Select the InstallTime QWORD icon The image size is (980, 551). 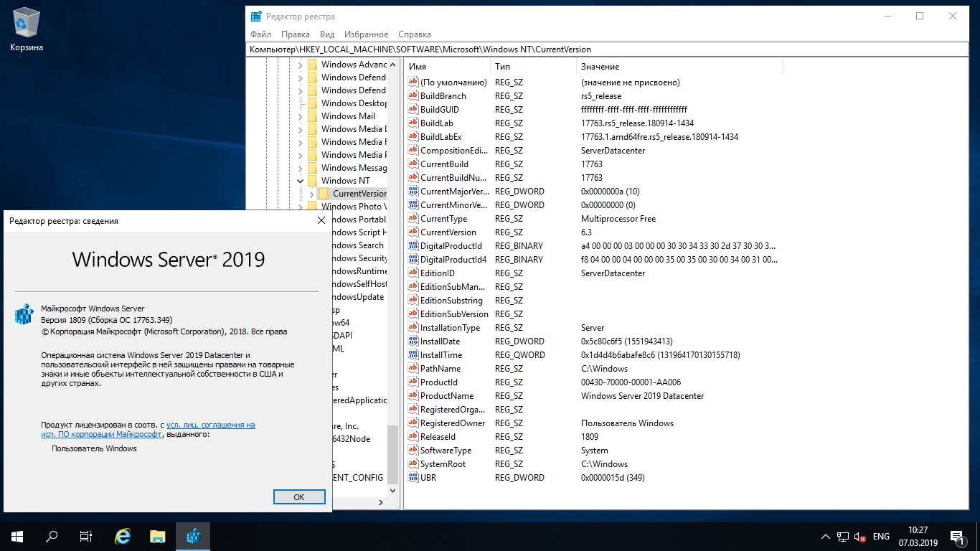point(413,355)
